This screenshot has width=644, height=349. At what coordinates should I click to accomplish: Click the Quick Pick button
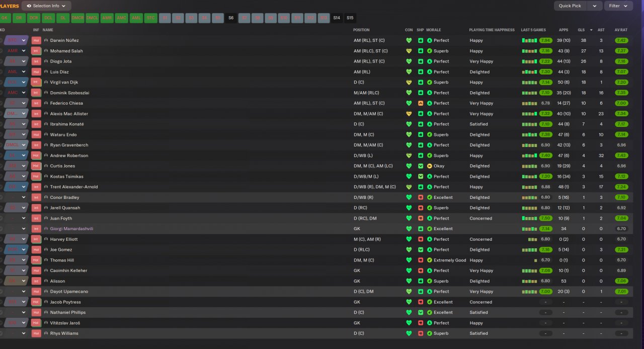coord(571,6)
